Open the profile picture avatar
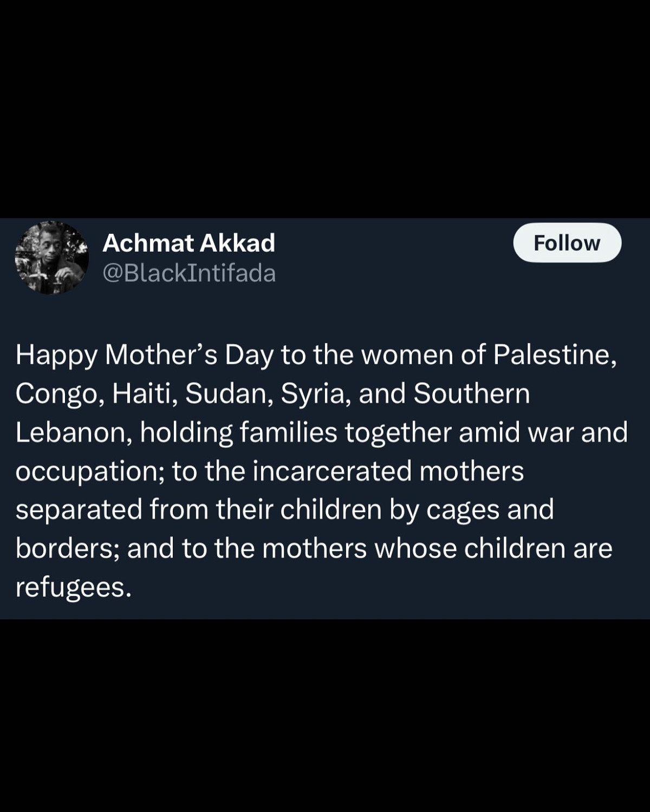 (x=51, y=258)
